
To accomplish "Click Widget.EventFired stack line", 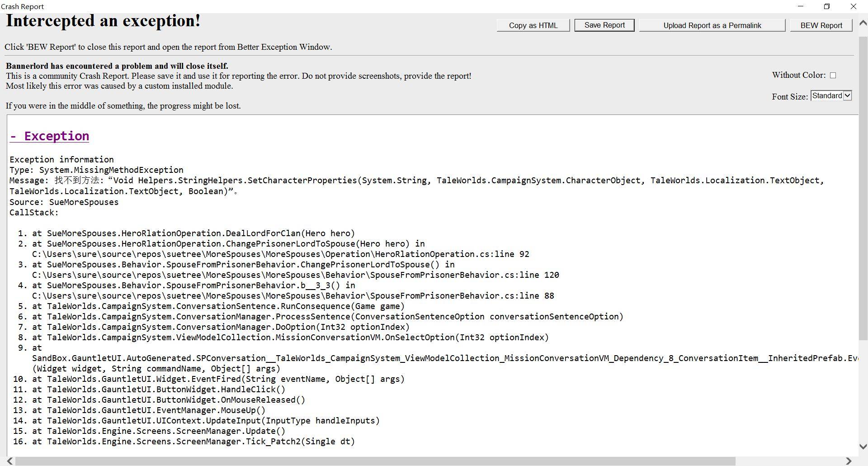I will 218,379.
